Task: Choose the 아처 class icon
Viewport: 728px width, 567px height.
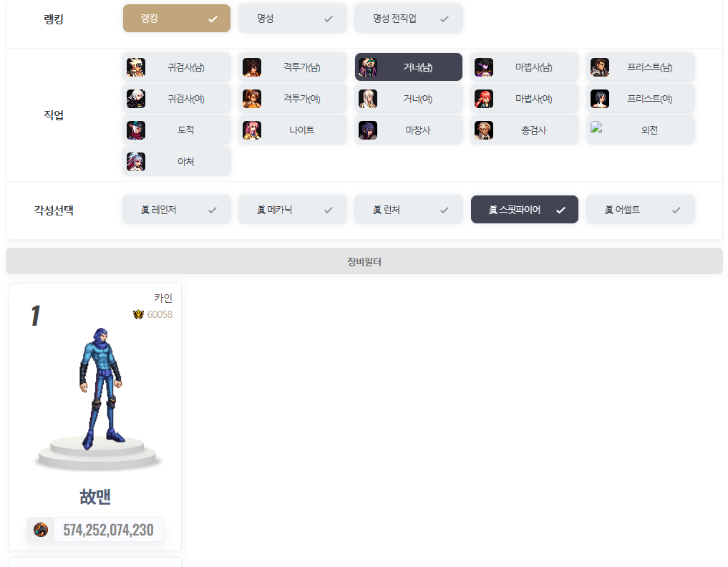Action: point(136,162)
